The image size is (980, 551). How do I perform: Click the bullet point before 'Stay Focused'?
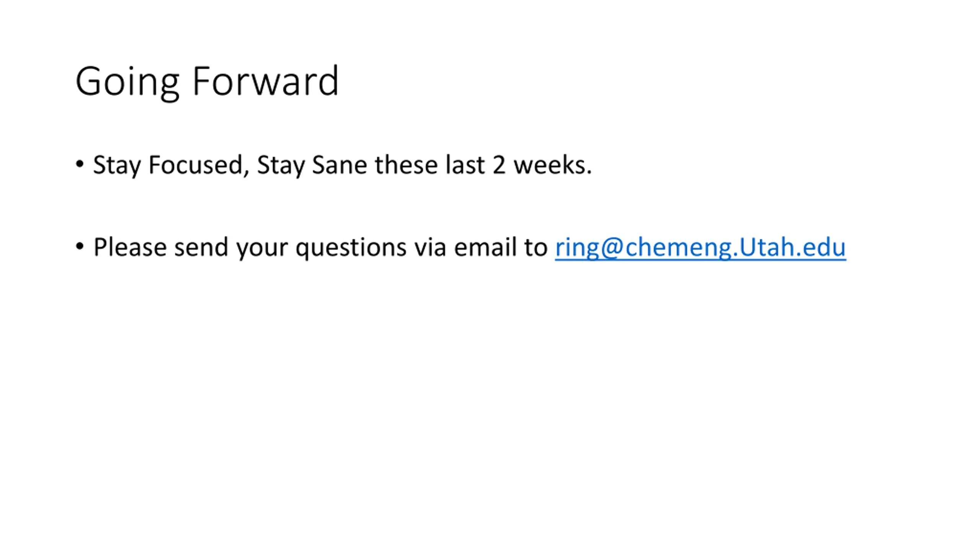pos(80,165)
